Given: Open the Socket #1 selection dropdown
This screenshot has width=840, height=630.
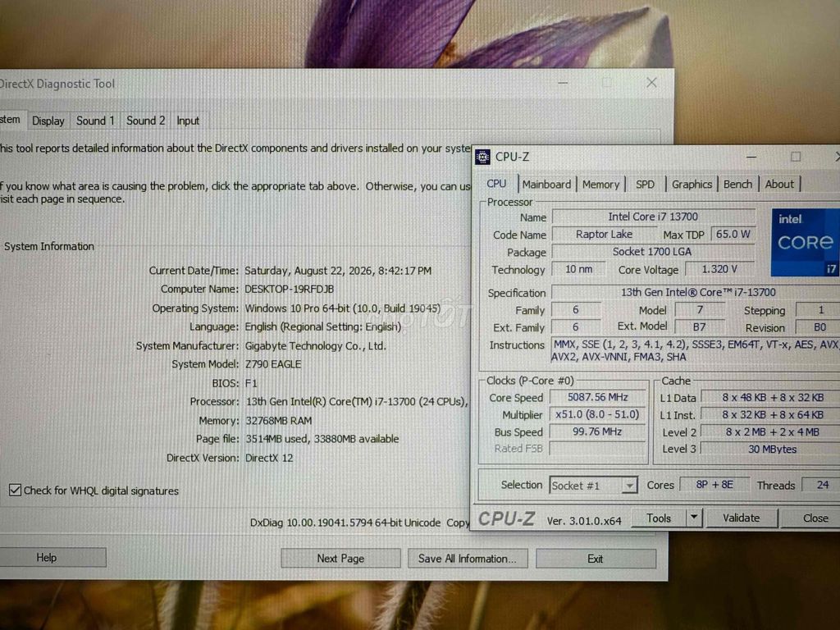Looking at the screenshot, I should click(594, 486).
